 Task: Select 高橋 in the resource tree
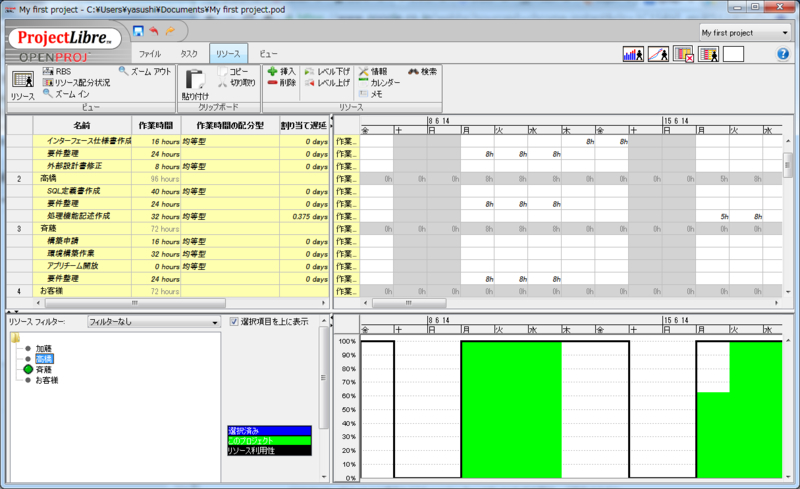pyautogui.click(x=44, y=359)
